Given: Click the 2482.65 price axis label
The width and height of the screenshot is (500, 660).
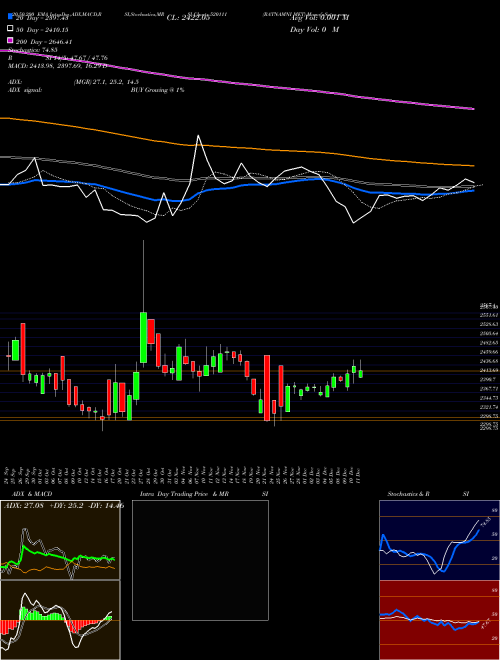Looking at the screenshot, I should click(487, 343).
